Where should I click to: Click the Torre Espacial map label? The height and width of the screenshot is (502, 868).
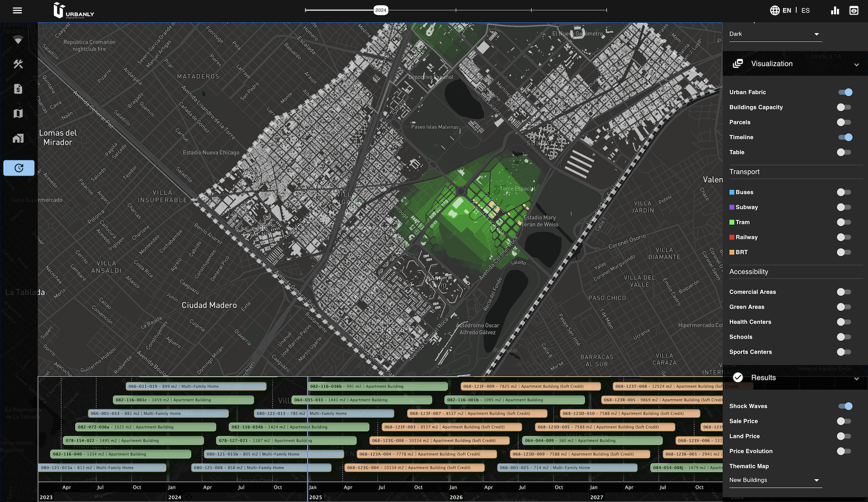coord(517,189)
